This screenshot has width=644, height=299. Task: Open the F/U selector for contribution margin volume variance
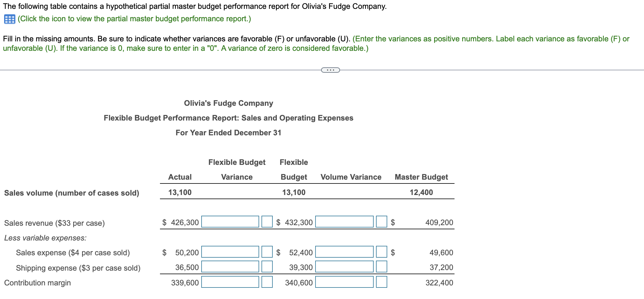[x=382, y=282]
